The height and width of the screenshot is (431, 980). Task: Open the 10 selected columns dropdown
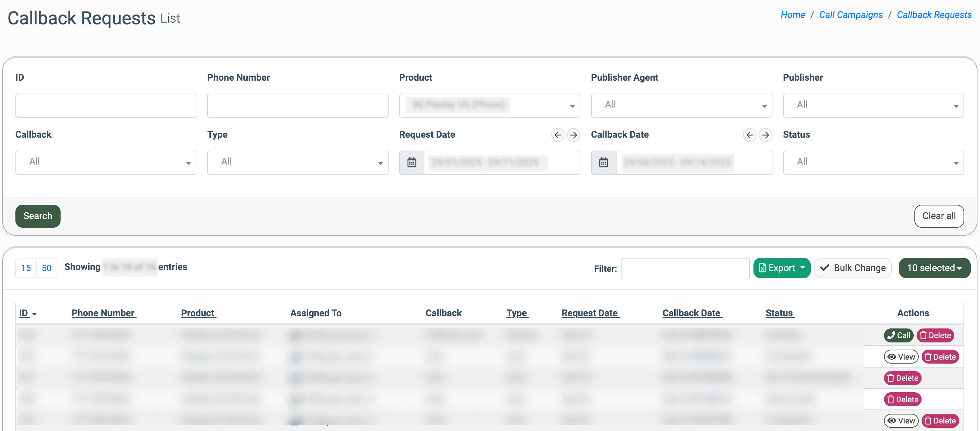pos(934,268)
